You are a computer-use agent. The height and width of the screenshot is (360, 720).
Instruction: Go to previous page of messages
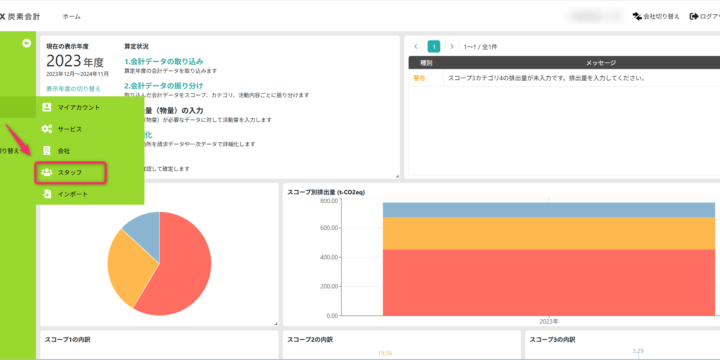tap(416, 46)
